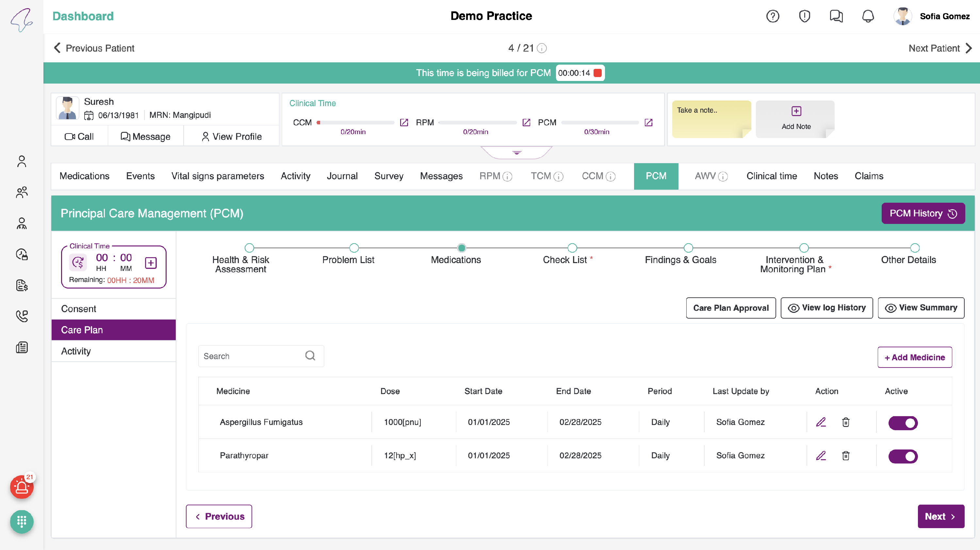The image size is (980, 550).
Task: Click the red alarm alert icon
Action: click(22, 487)
